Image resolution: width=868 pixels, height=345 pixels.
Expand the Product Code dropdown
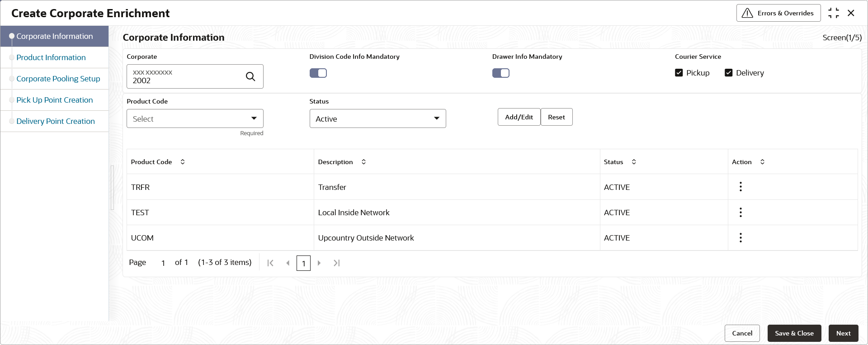click(195, 118)
